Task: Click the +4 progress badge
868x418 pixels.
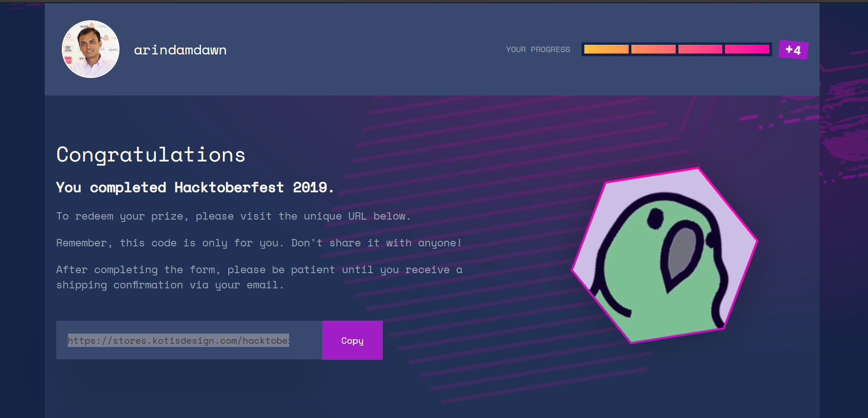Action: pos(793,50)
